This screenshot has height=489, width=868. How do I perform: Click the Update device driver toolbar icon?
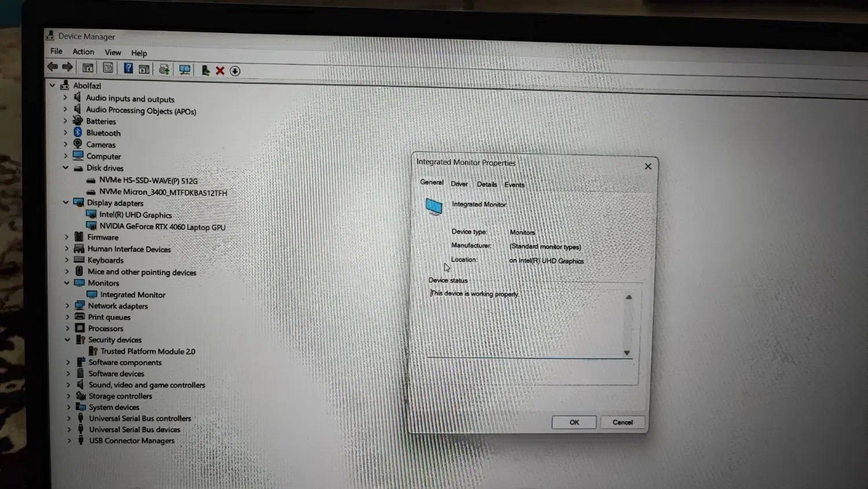pyautogui.click(x=205, y=71)
